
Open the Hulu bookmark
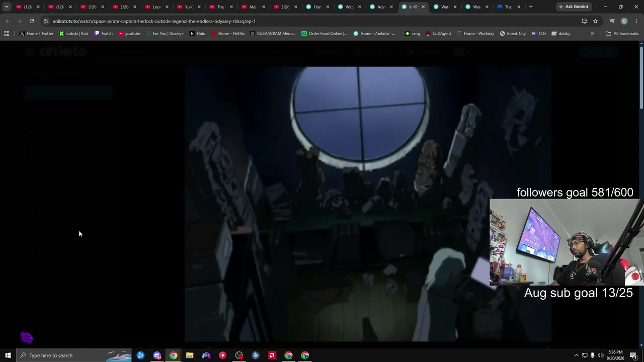point(197,34)
